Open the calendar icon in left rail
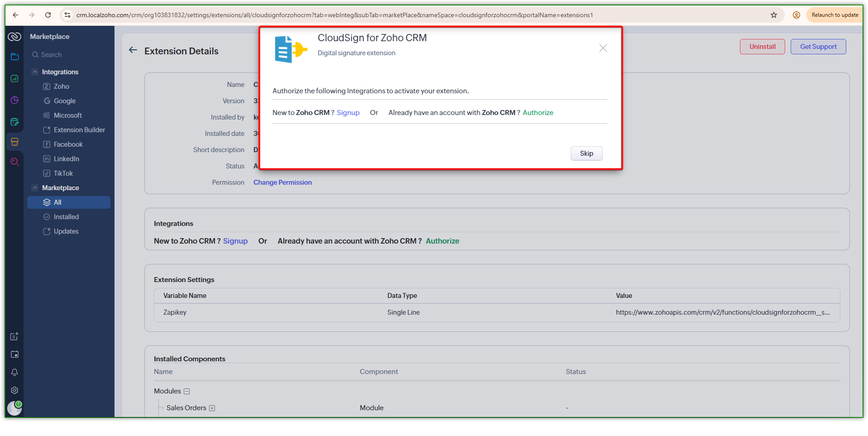 click(x=14, y=354)
